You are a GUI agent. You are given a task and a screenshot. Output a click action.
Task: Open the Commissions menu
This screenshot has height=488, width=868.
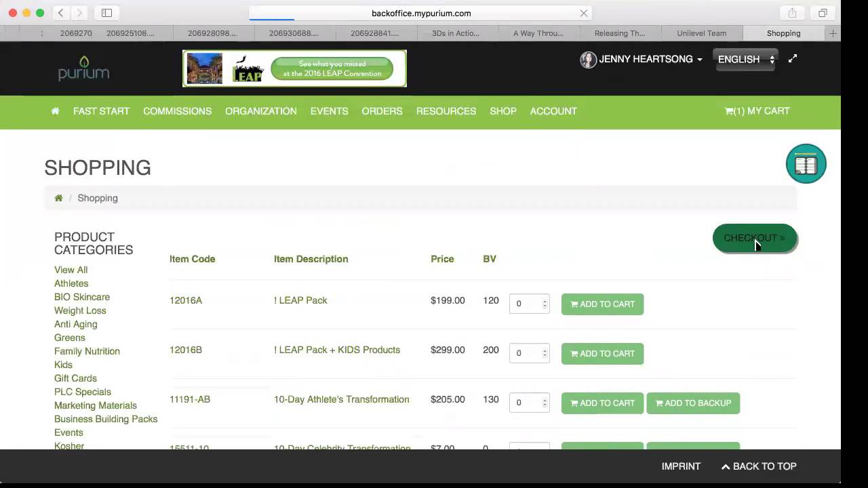click(177, 111)
